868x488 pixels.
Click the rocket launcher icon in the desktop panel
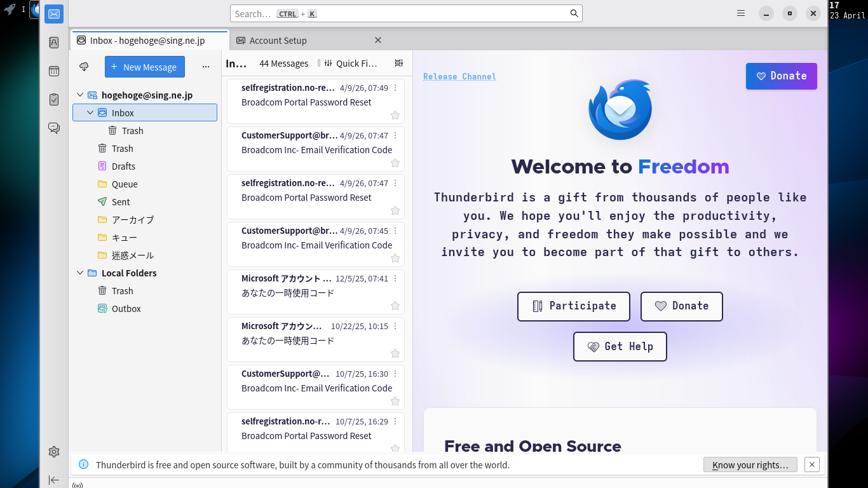click(10, 10)
